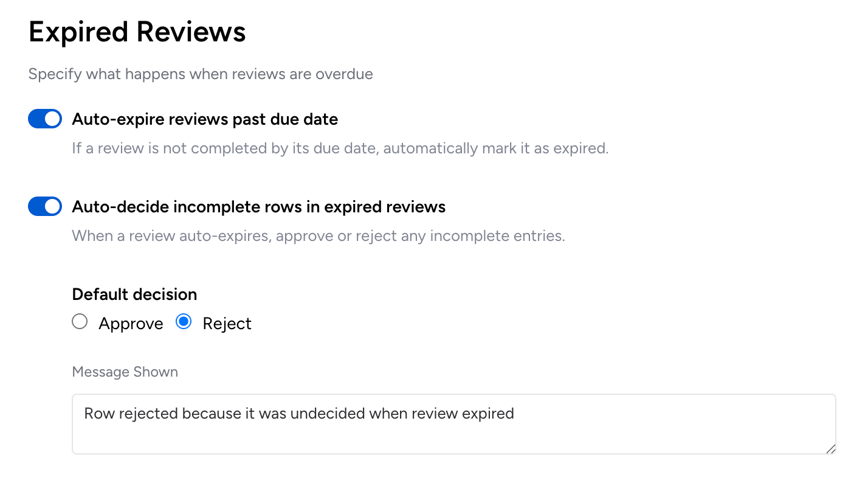Click the Reject radio button

(184, 322)
